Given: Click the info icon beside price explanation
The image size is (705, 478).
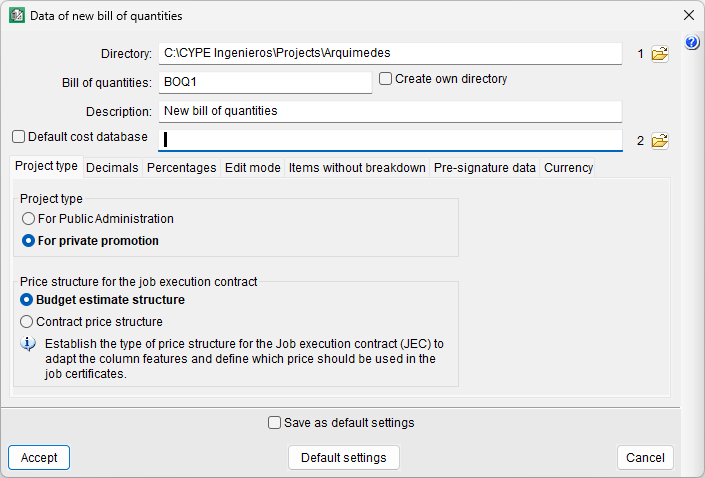Looking at the screenshot, I should click(x=29, y=344).
